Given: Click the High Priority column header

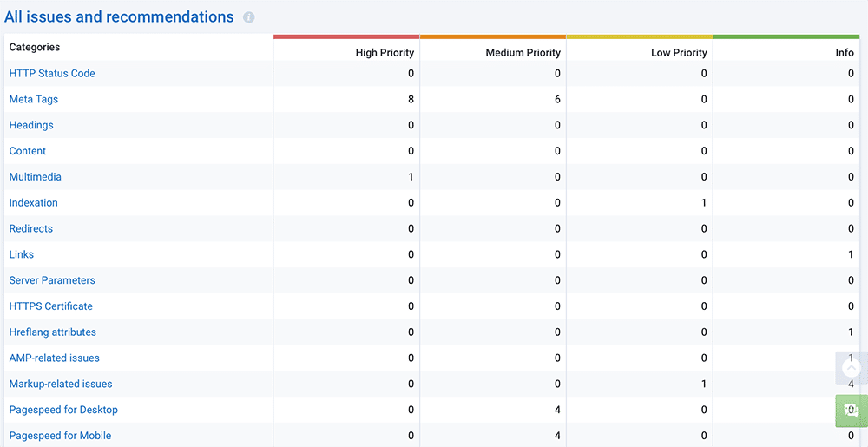Looking at the screenshot, I should click(385, 53).
